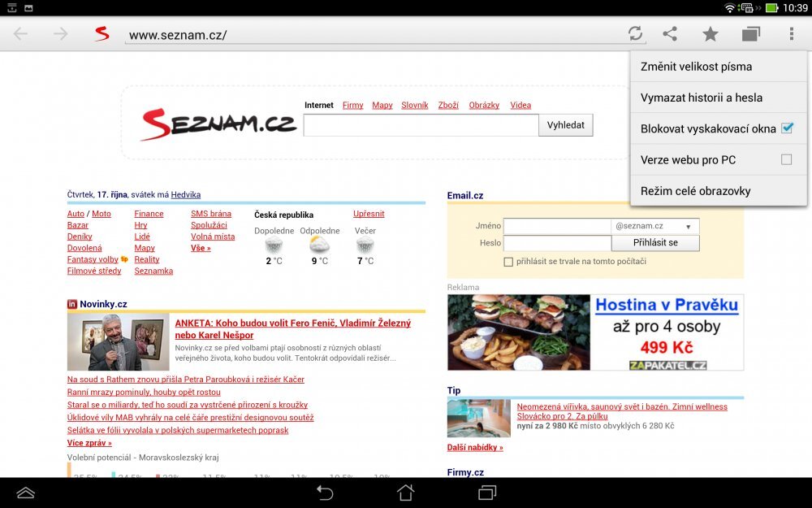Bookmark page with the star icon
The height and width of the screenshot is (508, 812).
[x=710, y=34]
